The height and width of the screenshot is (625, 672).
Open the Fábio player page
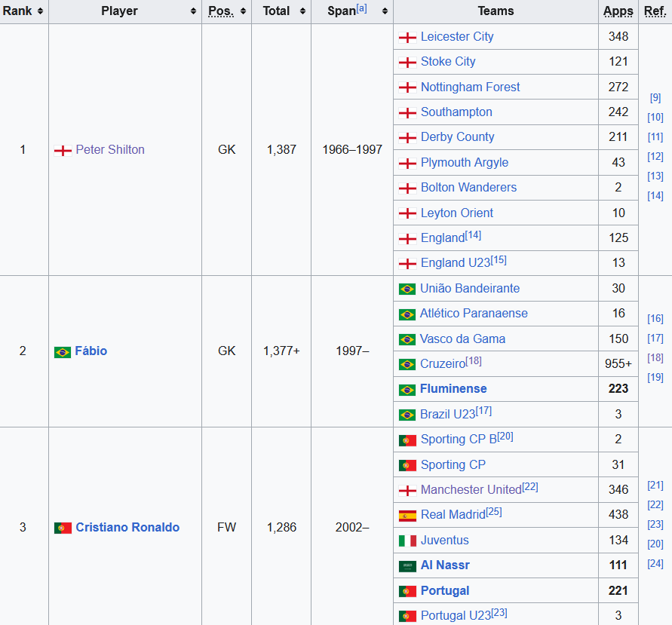(x=91, y=351)
